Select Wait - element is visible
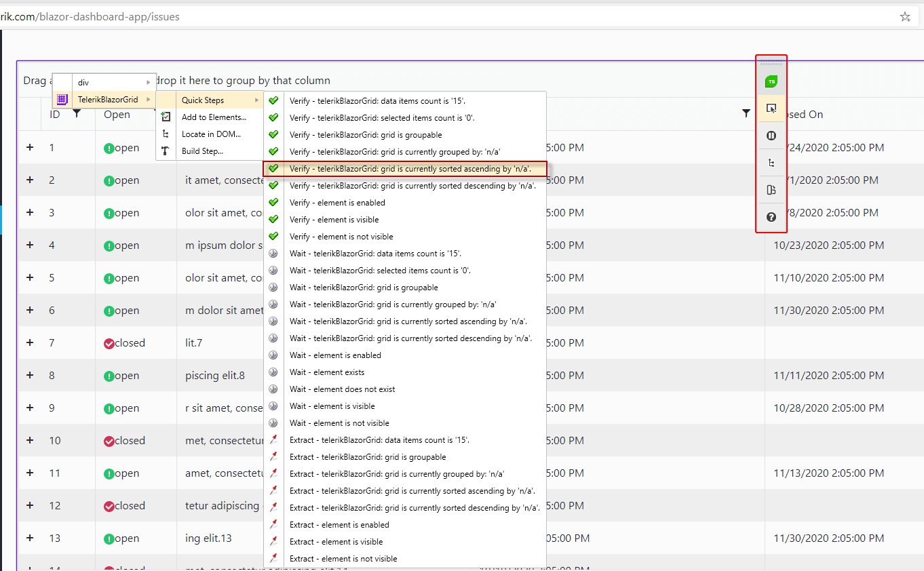The height and width of the screenshot is (571, 924). click(405, 406)
